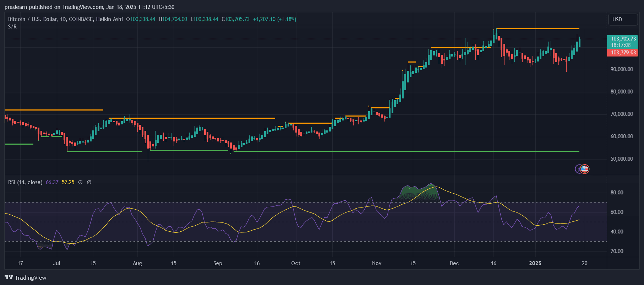Click the S/R indicator label
Screen dimensions: 644x285
click(12, 27)
